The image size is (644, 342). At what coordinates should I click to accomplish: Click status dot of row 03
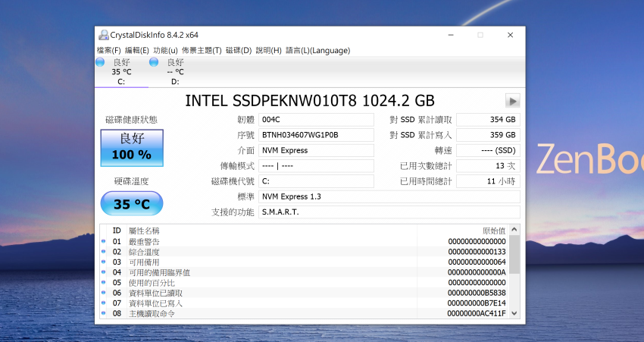[x=104, y=262]
